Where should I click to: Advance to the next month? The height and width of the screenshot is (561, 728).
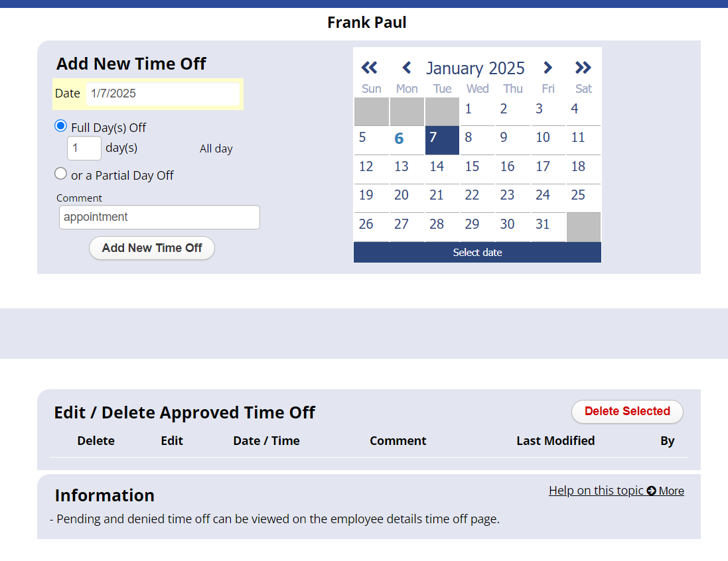[547, 67]
